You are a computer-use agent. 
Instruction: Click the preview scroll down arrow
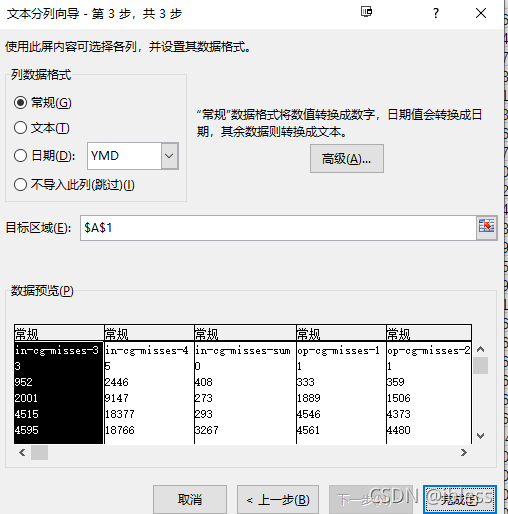click(x=480, y=436)
